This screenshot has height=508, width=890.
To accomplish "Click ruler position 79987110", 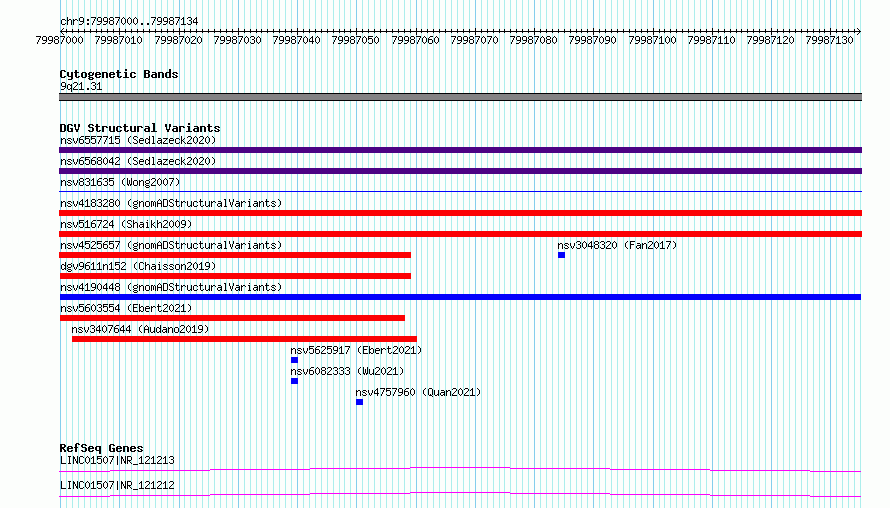I will (x=711, y=40).
